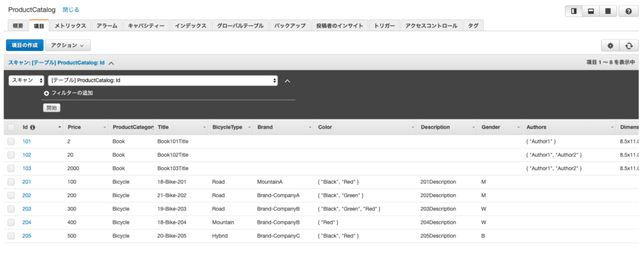The image size is (644, 256).
Task: Open the アクション dropdown button
Action: coord(68,45)
